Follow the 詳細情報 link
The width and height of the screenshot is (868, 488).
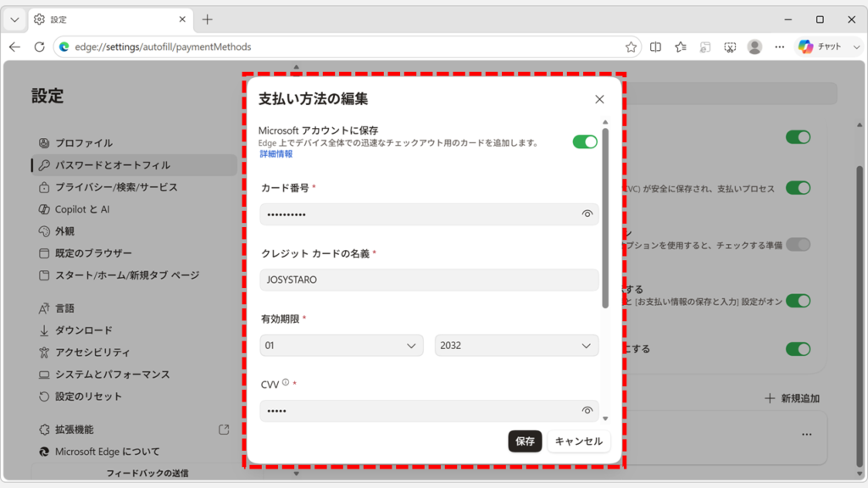[276, 154]
